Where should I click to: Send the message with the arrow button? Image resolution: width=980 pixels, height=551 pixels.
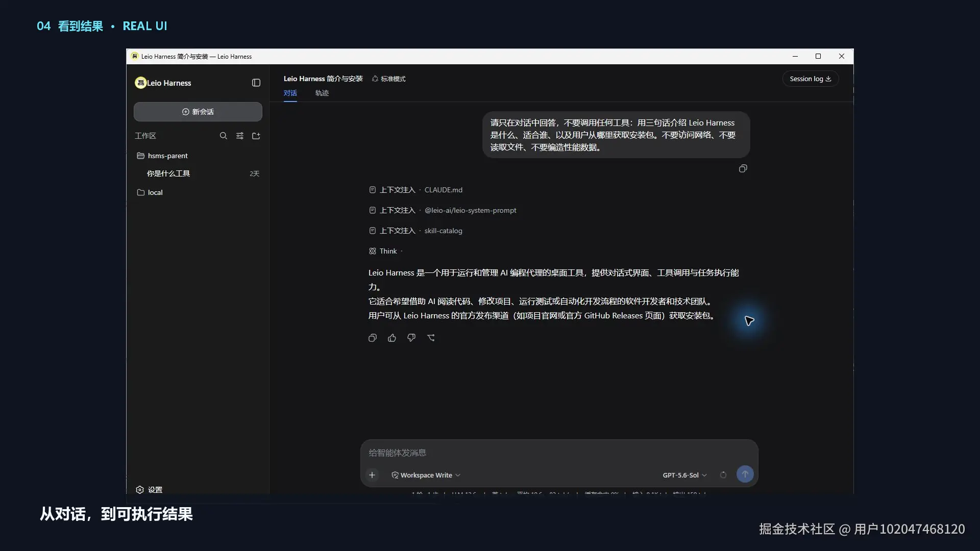[x=745, y=474]
